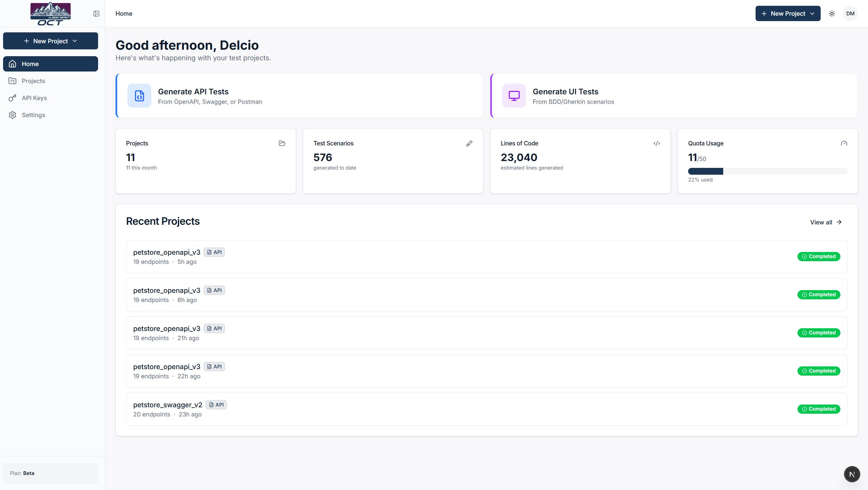This screenshot has height=490, width=868.
Task: Open the petstore_swagger_v2 project row
Action: click(486, 409)
